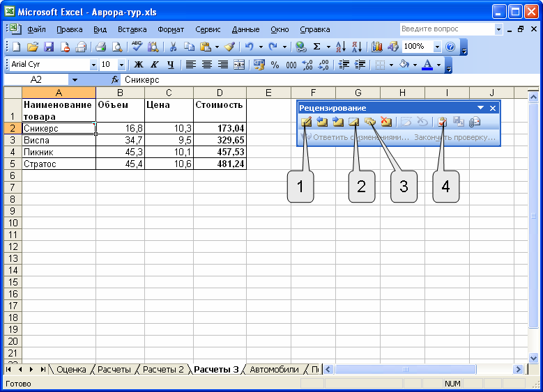Toggle bold Ж formatting

coord(139,65)
